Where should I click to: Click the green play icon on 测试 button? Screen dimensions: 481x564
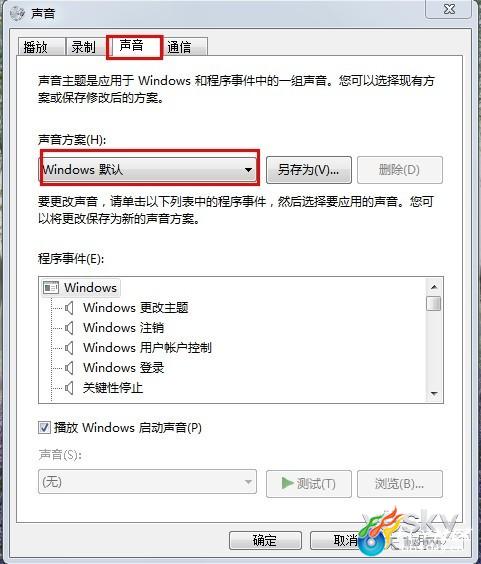click(287, 483)
